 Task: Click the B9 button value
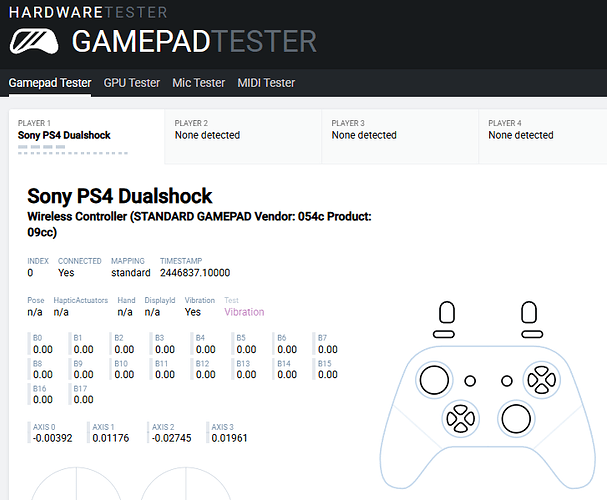pos(83,375)
